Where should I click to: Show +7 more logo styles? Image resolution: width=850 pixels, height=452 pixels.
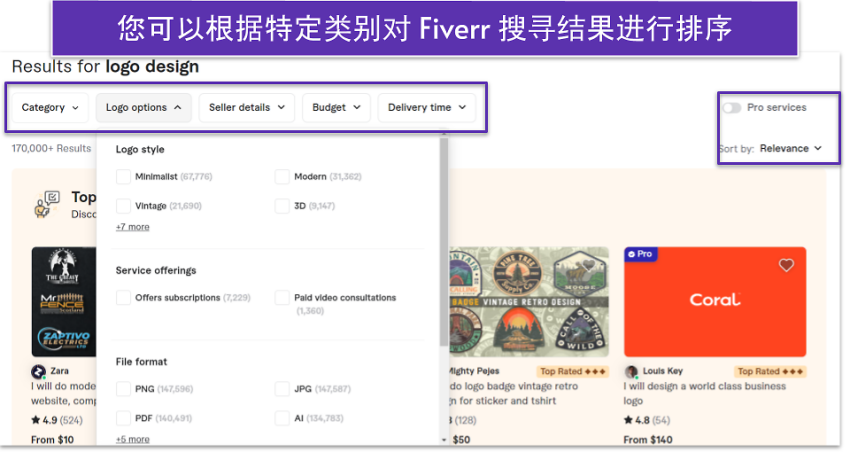(132, 227)
